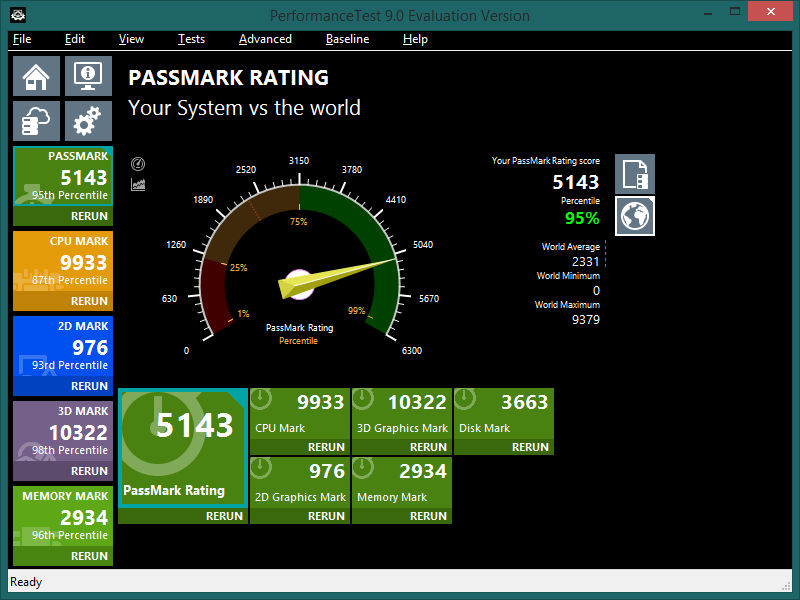Click the PerformanceTest app icon in title bar

point(18,15)
